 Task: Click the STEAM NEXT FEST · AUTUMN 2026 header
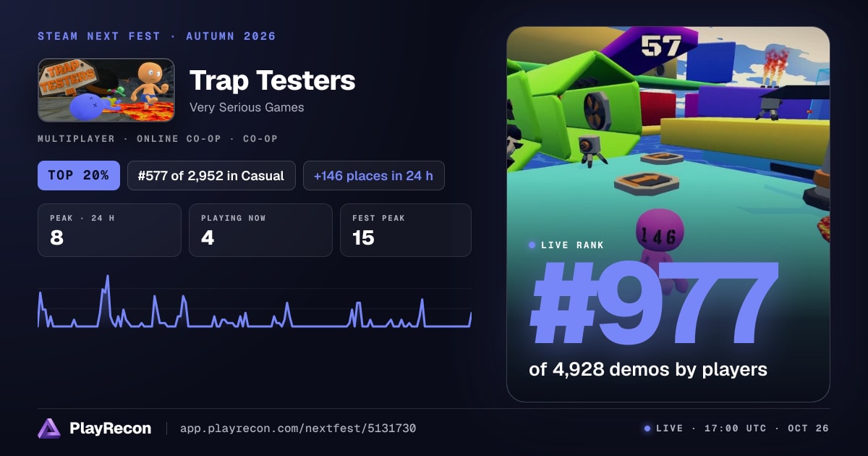coord(157,36)
